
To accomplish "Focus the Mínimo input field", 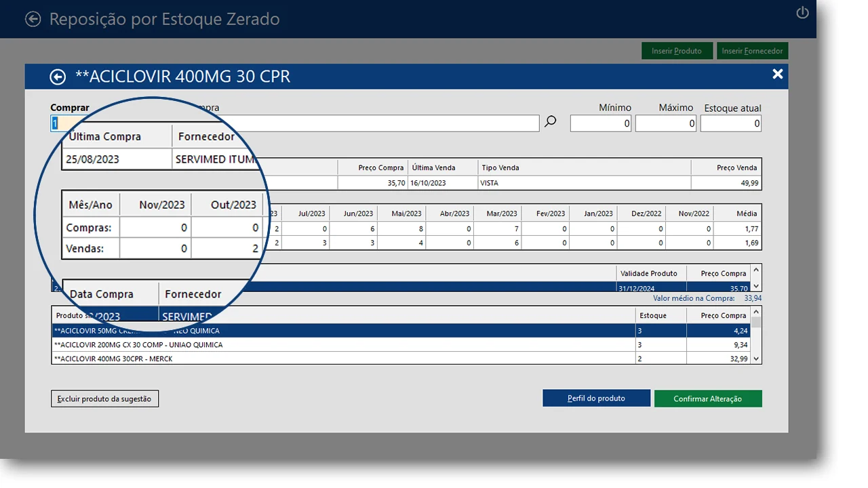I will [601, 123].
